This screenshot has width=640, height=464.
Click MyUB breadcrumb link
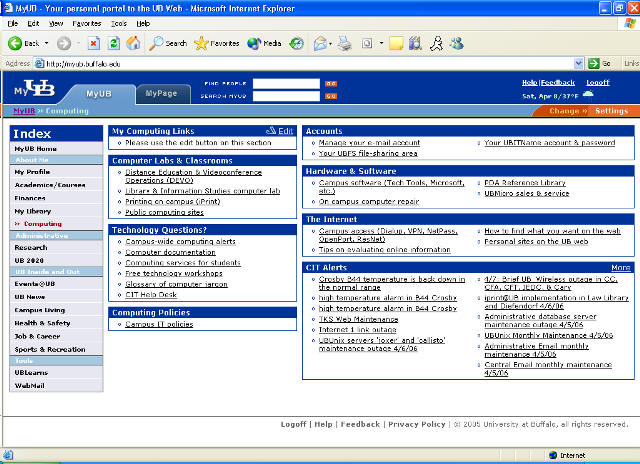pos(24,111)
